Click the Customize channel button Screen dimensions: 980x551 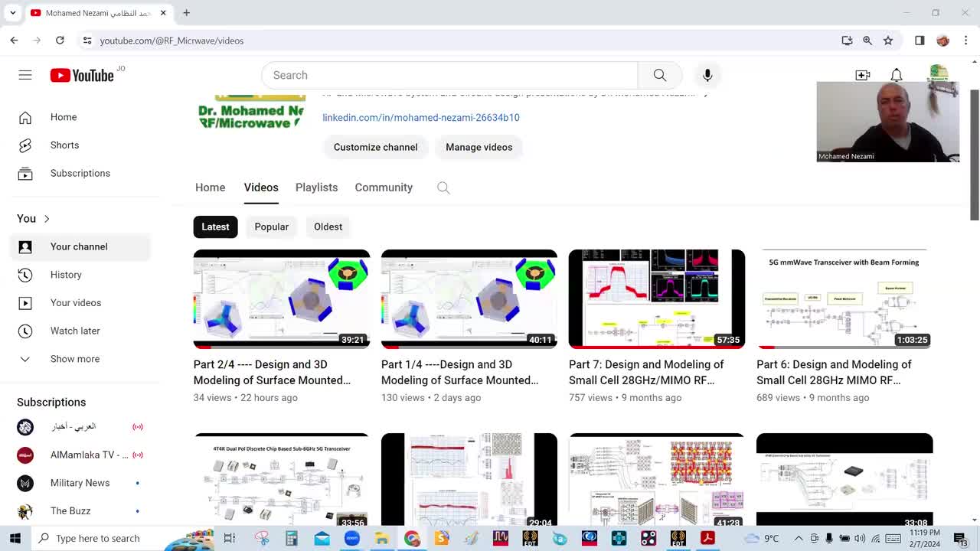pos(375,147)
